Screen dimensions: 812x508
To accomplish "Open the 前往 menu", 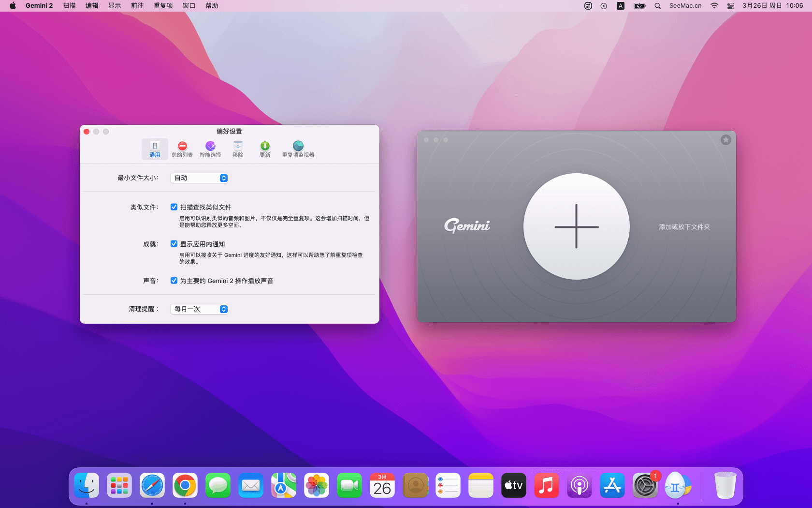I will (137, 6).
